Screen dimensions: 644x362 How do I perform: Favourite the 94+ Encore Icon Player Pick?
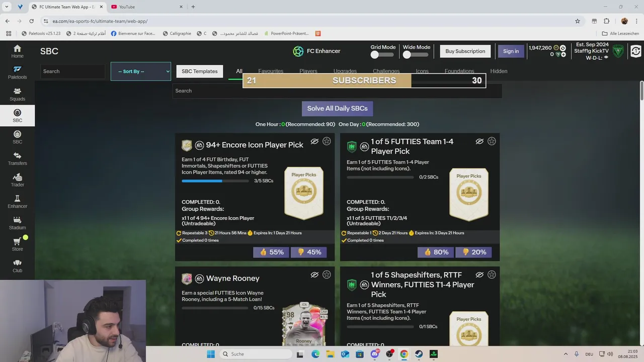tap(327, 141)
